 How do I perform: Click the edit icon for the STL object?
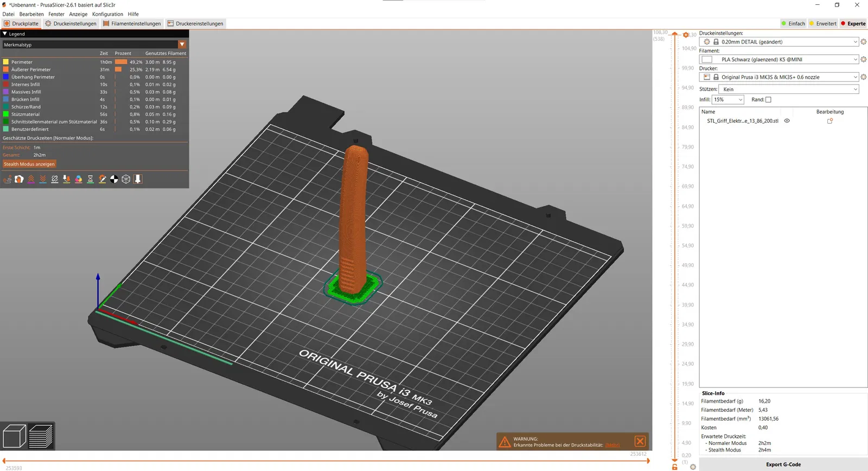[829, 121]
